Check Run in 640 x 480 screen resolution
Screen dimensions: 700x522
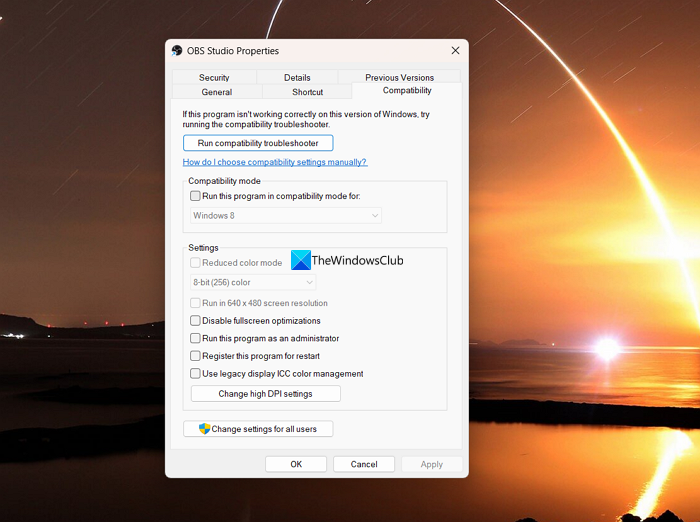point(195,303)
